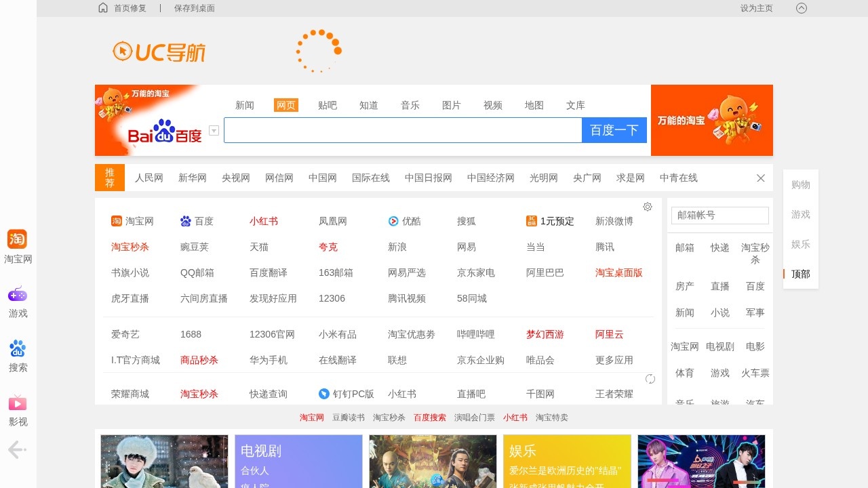Click the 钉钉PC版 icon

324,394
